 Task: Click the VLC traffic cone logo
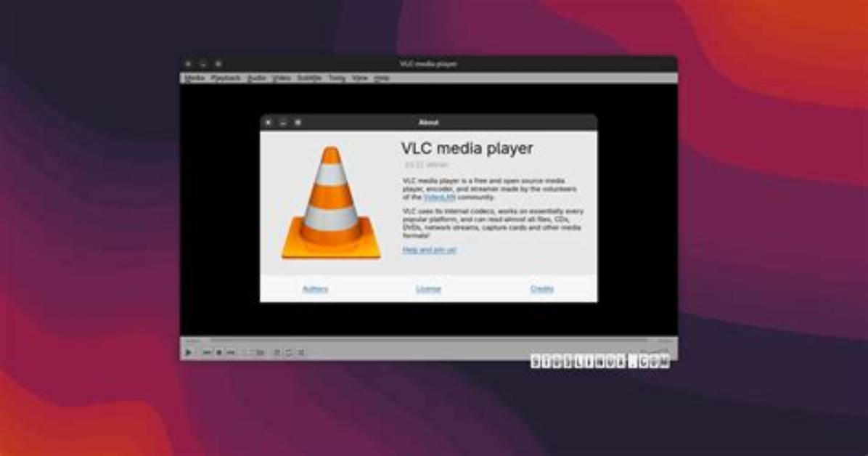331,203
